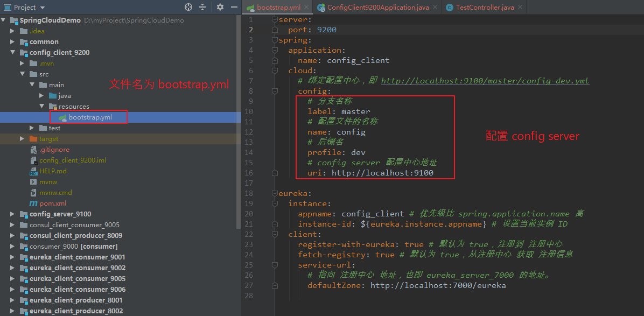Image resolution: width=644 pixels, height=316 pixels.
Task: Close the ConfigClient9200Application.java tab
Action: (435, 8)
